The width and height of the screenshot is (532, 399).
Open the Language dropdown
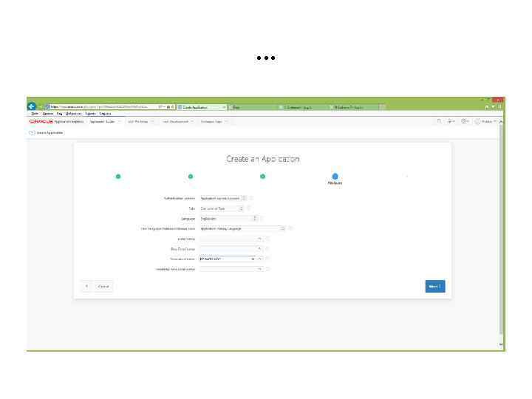pyautogui.click(x=228, y=219)
